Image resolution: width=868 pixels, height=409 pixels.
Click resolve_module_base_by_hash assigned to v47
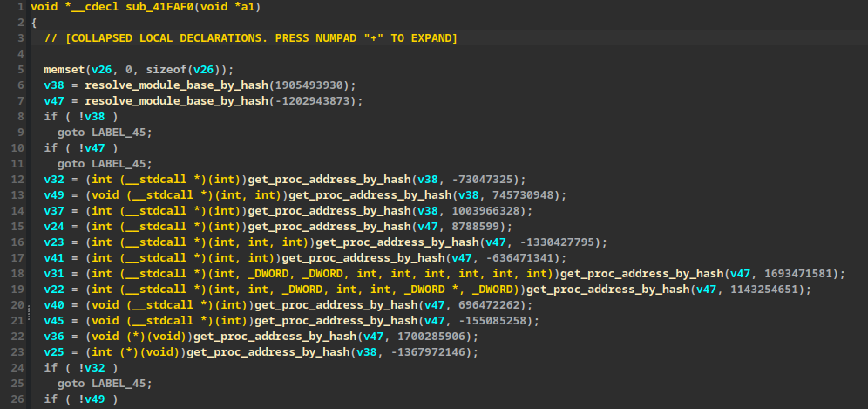[176, 101]
